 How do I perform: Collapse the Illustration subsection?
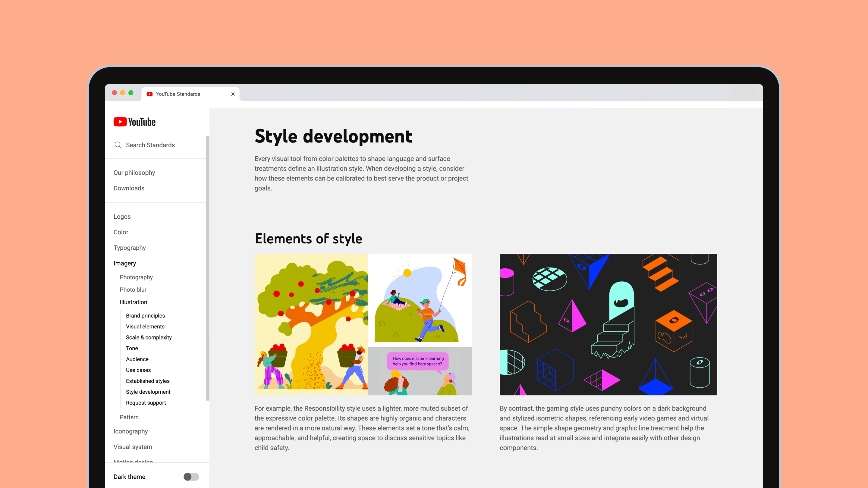coord(134,302)
